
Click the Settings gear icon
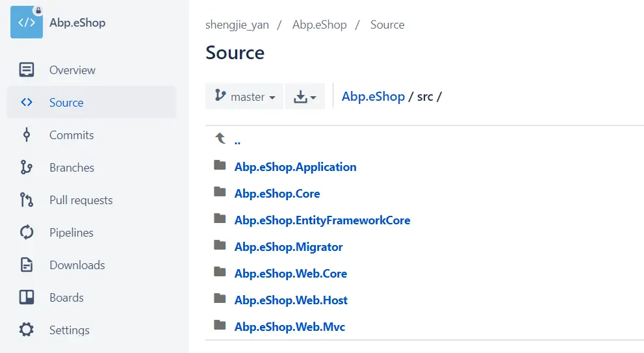[x=27, y=330]
